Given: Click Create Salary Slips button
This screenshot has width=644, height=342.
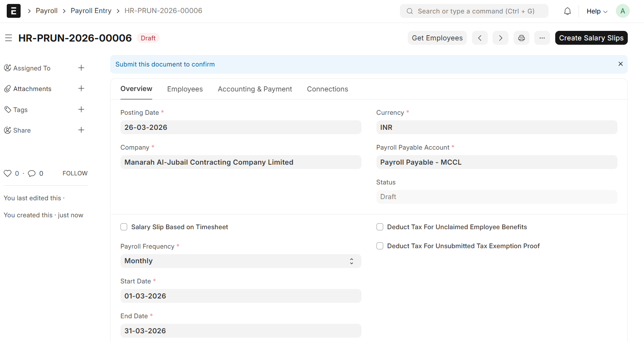Looking at the screenshot, I should pos(591,38).
